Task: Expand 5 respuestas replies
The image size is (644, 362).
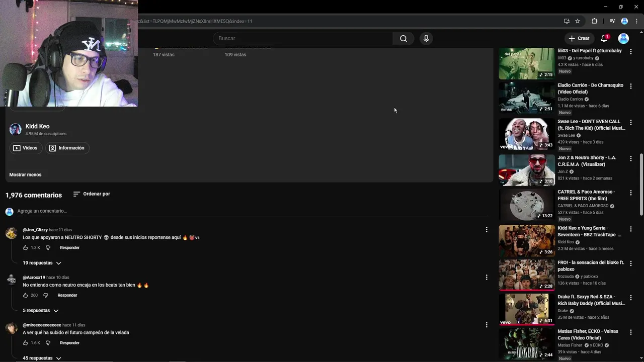Action: pyautogui.click(x=40, y=311)
